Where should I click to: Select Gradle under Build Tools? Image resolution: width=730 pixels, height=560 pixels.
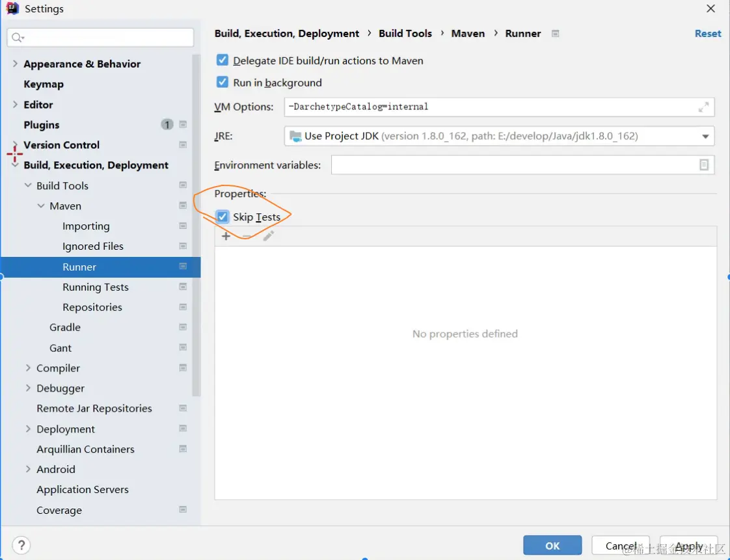click(x=64, y=327)
